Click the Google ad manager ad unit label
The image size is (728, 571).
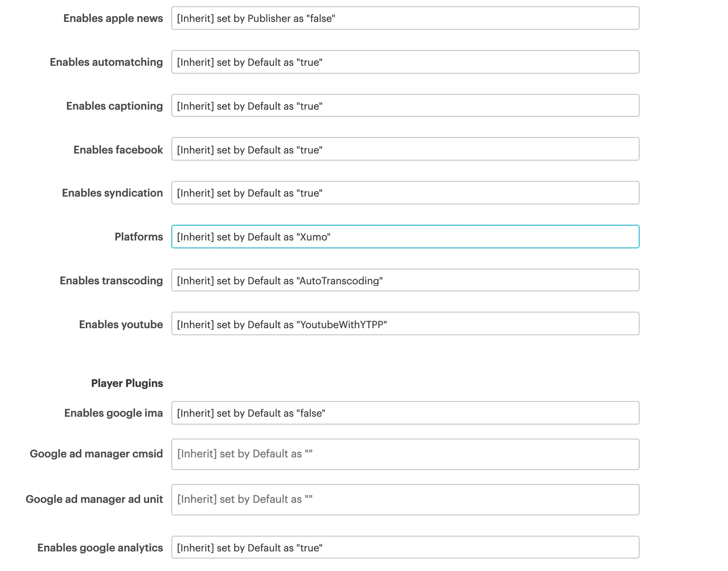pos(94,499)
